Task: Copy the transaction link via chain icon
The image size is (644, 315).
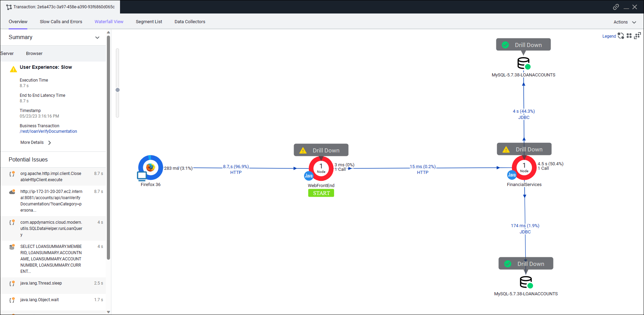Action: click(616, 7)
